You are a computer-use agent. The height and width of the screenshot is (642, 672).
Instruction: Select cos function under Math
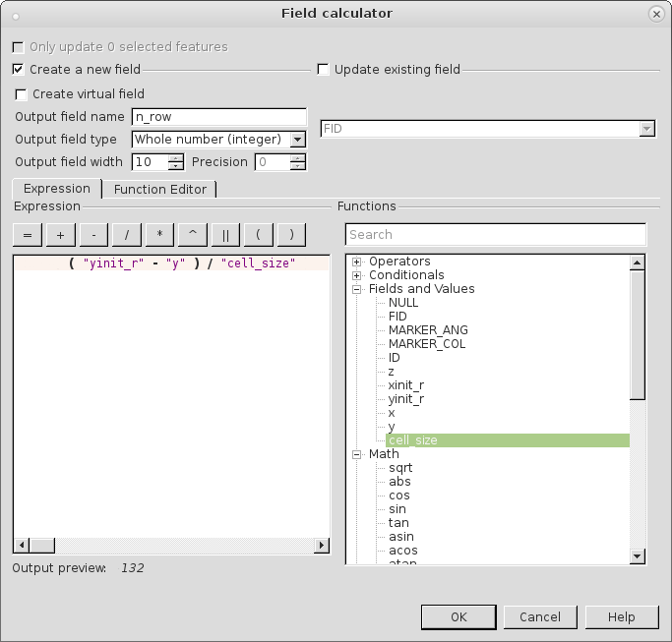click(399, 496)
